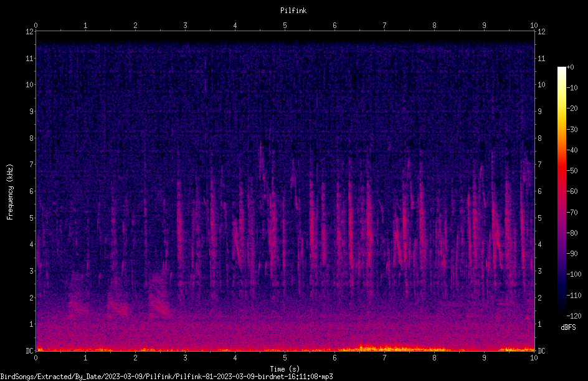
Task: Click the DC label on the left frequency axis
Action: [29, 350]
